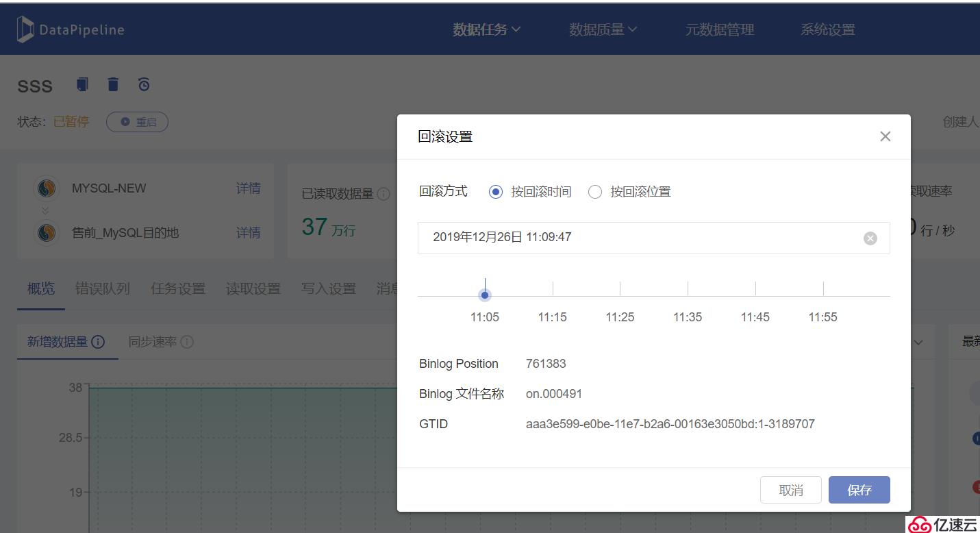
Task: Expand the 数据任务 menu
Action: pos(487,29)
